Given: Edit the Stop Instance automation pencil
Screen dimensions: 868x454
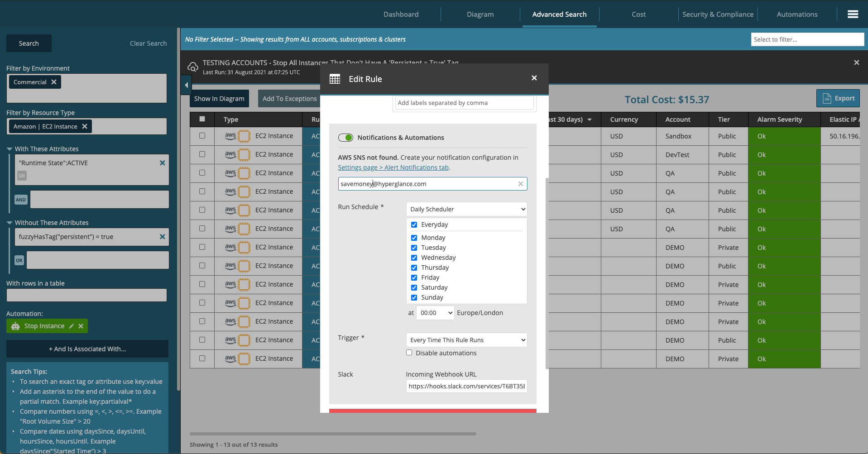Looking at the screenshot, I should point(71,326).
